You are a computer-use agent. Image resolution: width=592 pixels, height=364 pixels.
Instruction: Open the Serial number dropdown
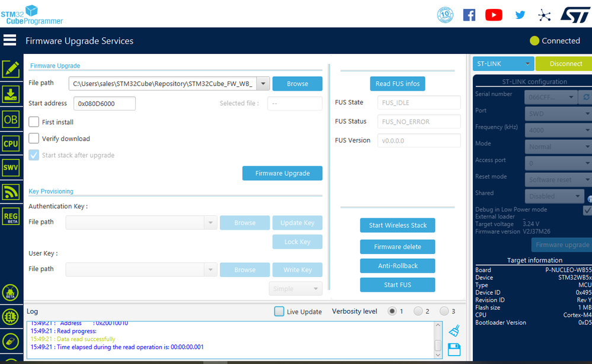pyautogui.click(x=551, y=97)
